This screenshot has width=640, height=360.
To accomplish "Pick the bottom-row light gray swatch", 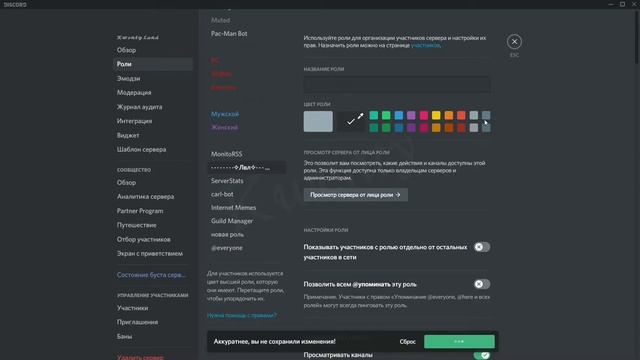I will [473, 128].
